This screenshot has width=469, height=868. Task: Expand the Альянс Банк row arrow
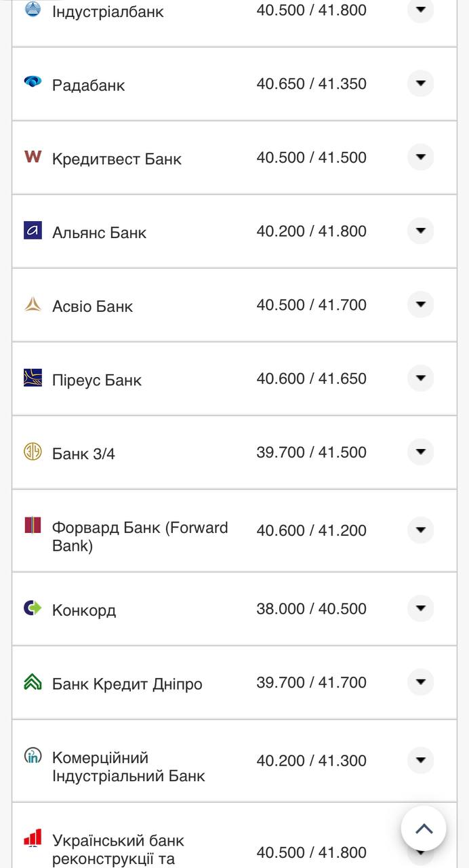[x=420, y=231]
